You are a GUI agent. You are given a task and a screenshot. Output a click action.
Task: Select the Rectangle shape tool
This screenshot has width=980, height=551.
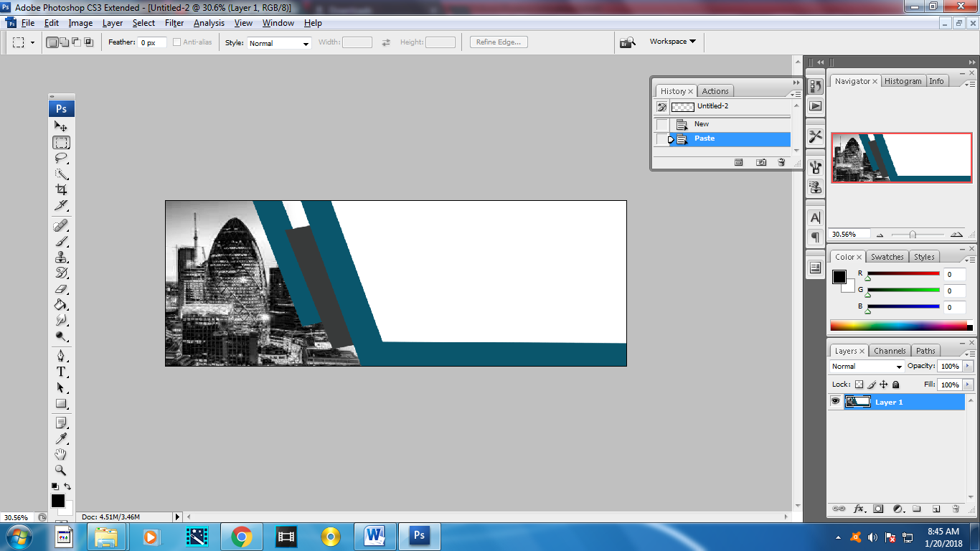[61, 404]
